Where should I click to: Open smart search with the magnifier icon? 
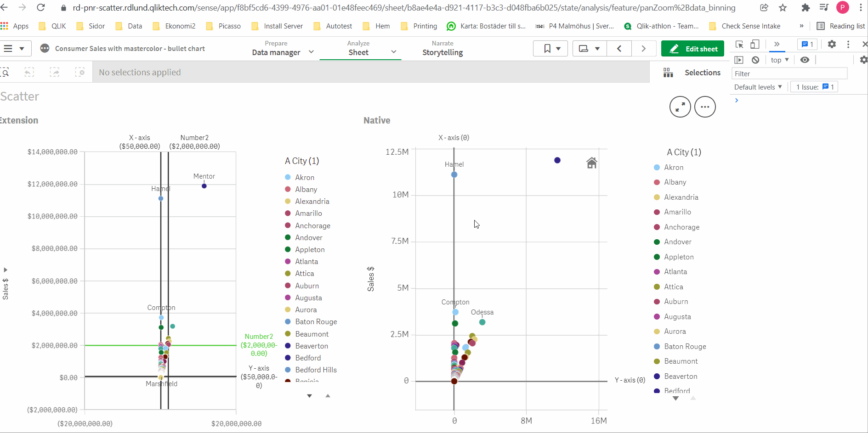point(6,72)
